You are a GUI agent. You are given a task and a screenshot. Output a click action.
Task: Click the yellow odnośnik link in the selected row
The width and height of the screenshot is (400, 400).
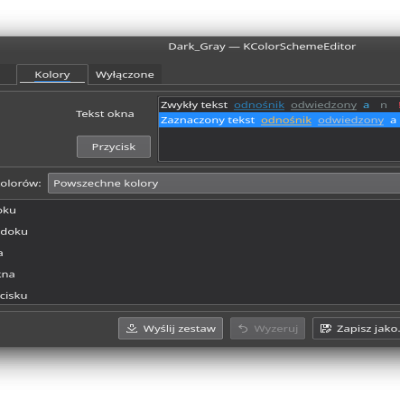click(x=286, y=120)
